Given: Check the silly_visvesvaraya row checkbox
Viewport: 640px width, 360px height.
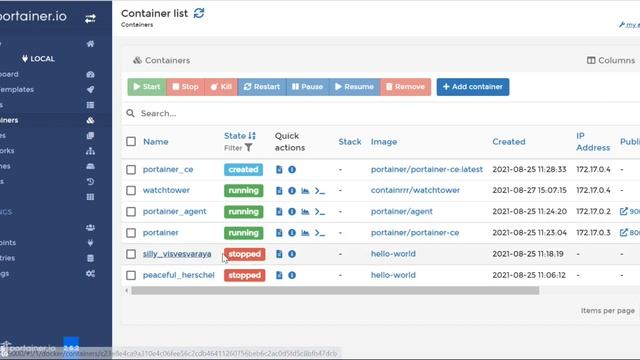Looking at the screenshot, I should [x=131, y=254].
